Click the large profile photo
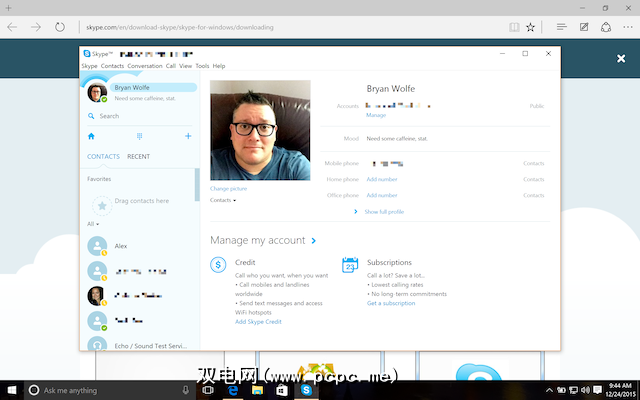The height and width of the screenshot is (400, 640). tap(260, 130)
